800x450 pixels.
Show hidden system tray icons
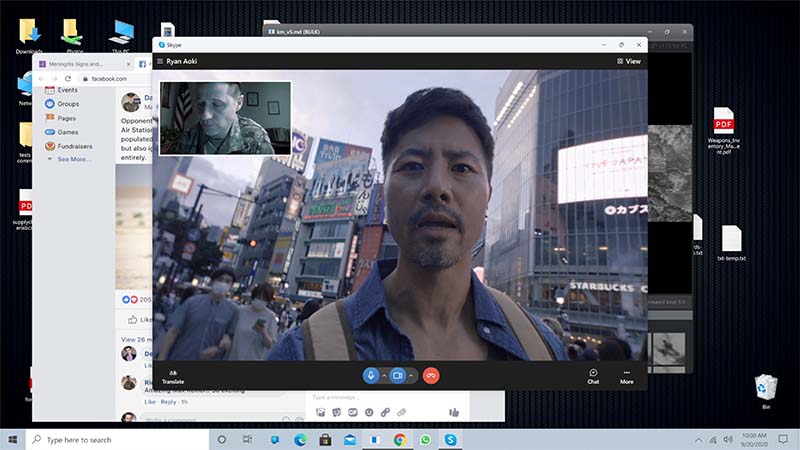[698, 439]
